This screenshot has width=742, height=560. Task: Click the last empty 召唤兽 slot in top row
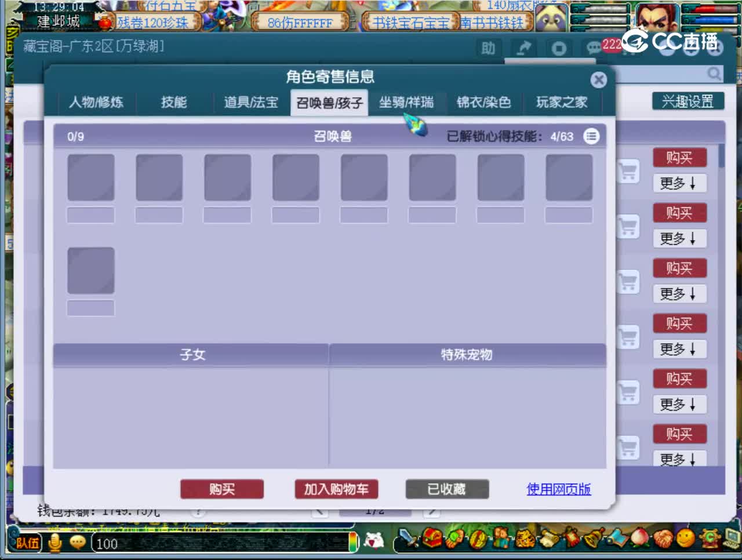point(569,177)
